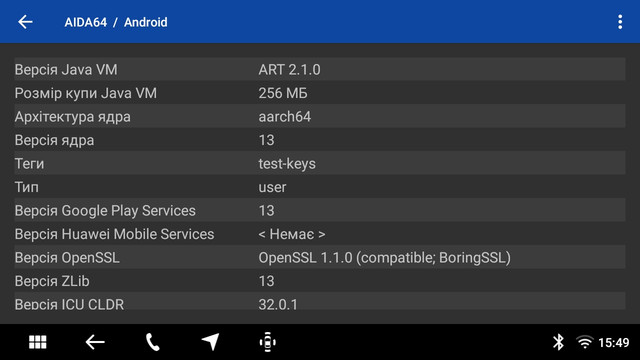Tap the Wi-Fi status icon

pos(584,342)
